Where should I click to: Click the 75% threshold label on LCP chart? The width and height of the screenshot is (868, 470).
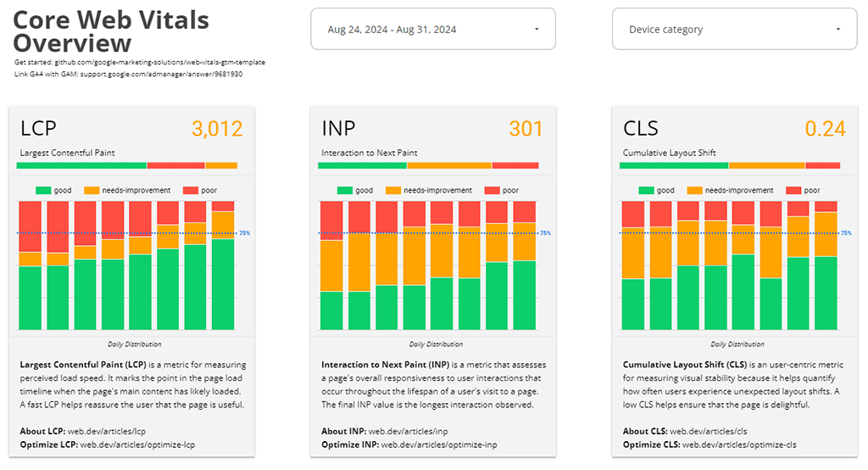pos(244,232)
